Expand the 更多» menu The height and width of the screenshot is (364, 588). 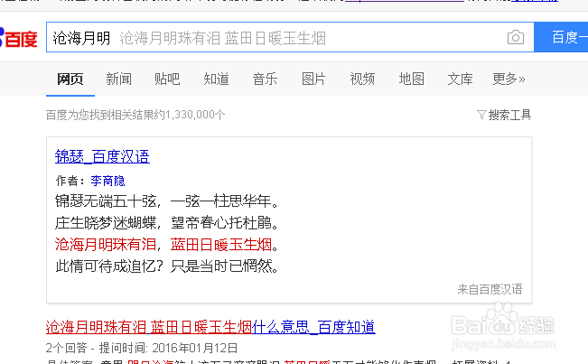[509, 79]
